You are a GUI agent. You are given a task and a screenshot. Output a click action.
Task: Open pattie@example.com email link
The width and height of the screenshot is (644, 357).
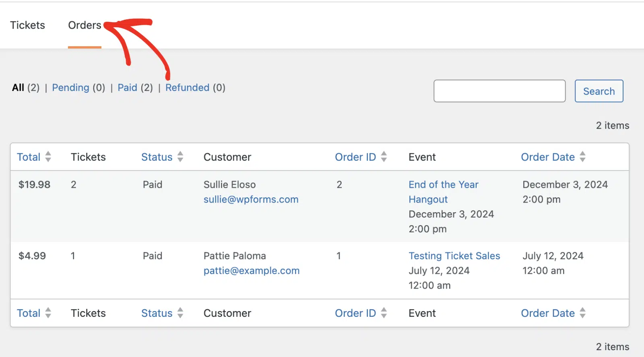pos(252,271)
